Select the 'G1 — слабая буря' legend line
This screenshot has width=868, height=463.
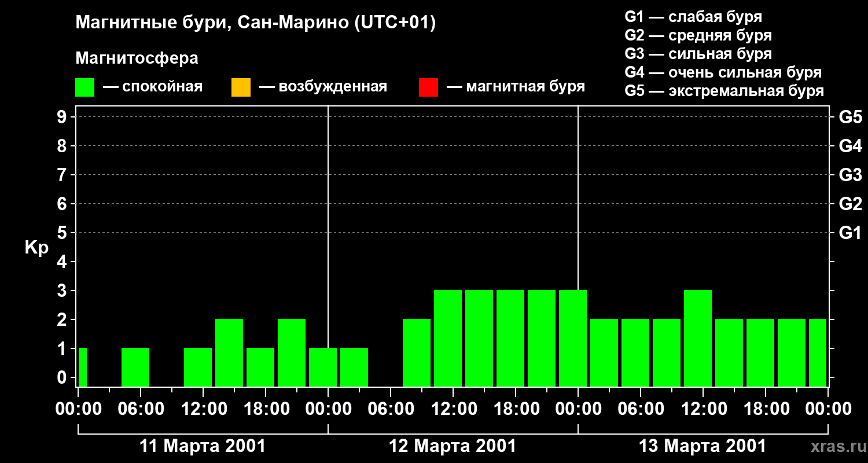coord(693,16)
